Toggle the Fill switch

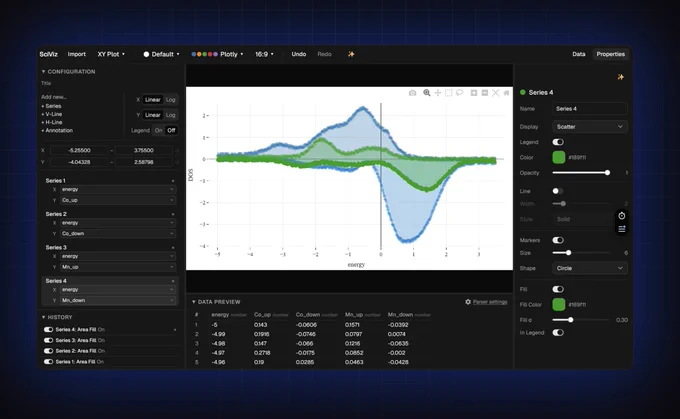tap(558, 289)
